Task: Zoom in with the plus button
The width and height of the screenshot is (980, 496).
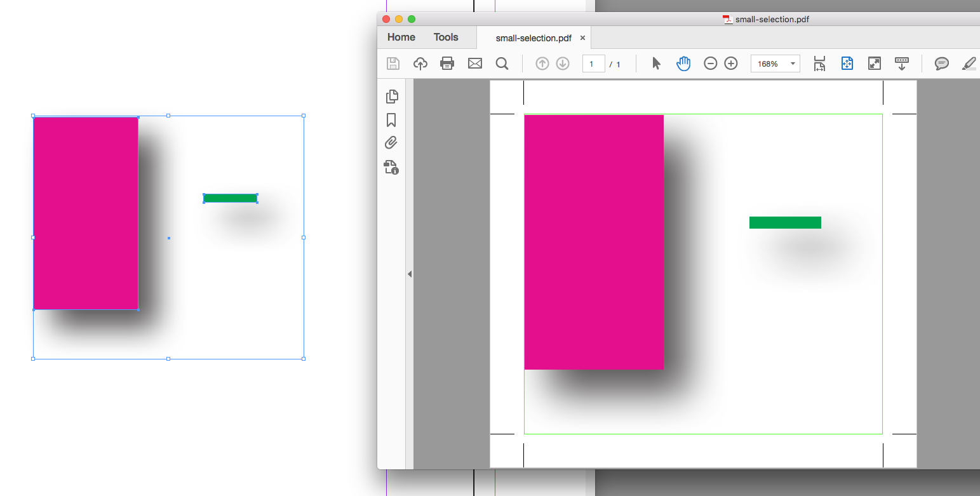Action: (731, 64)
